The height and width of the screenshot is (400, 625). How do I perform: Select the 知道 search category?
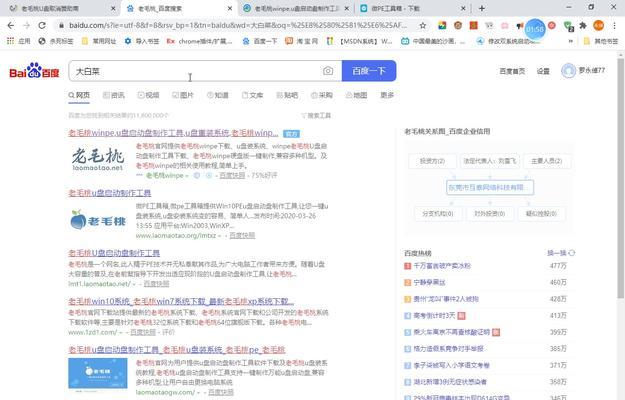(x=218, y=95)
